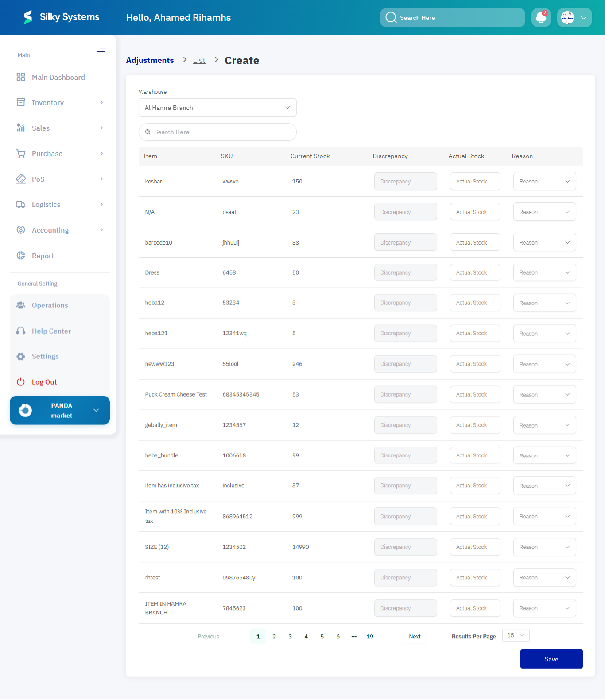Open PANDA market switcher chevron
Viewport: 605px width, 700px height.
[x=96, y=410]
